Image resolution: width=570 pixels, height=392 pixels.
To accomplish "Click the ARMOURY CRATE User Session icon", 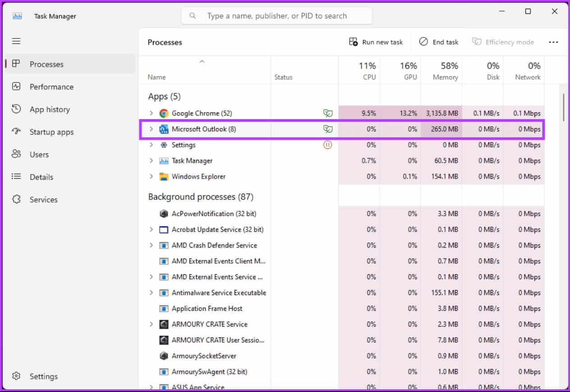I will (x=164, y=340).
